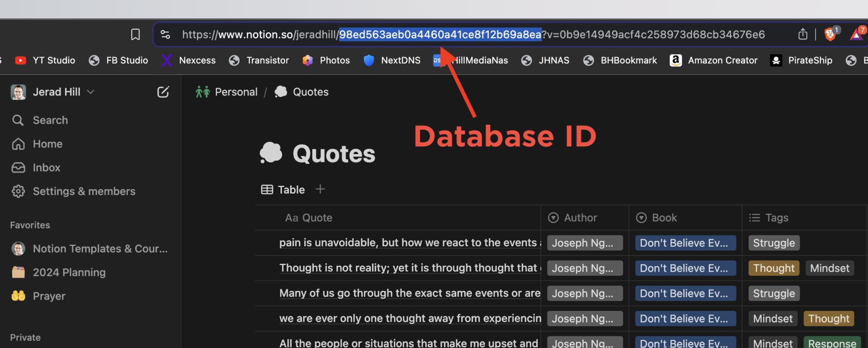This screenshot has width=868, height=348.
Task: Open Nexcess bookmark
Action: point(189,61)
